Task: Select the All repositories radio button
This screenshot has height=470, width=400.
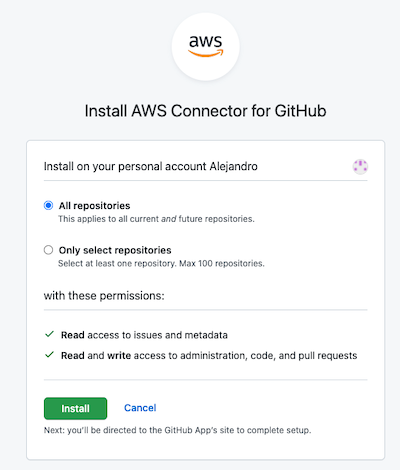Action: 48,205
